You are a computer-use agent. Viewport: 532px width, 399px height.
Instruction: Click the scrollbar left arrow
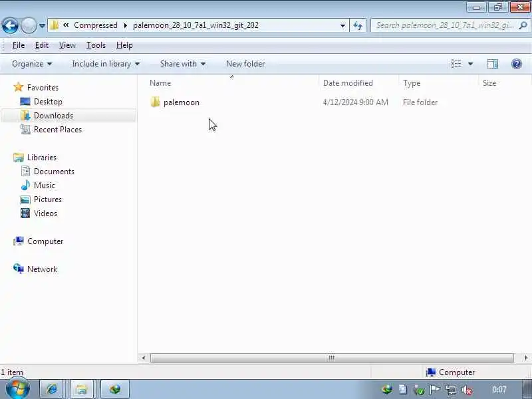coord(144,358)
